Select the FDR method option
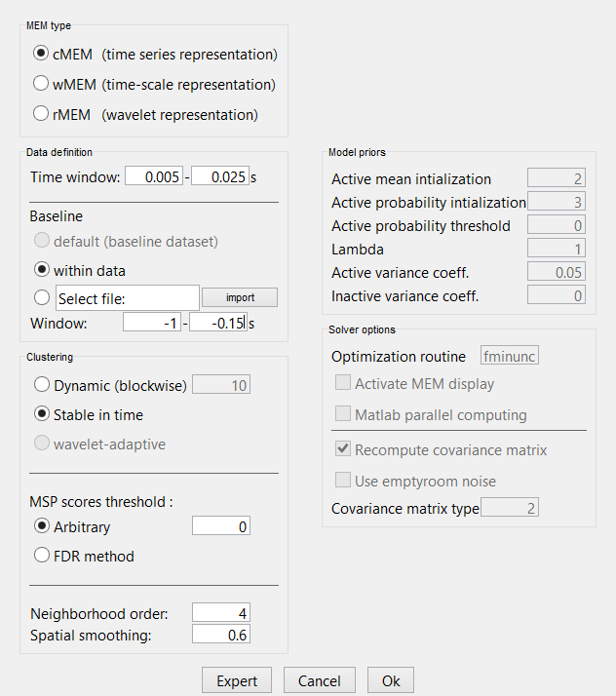616x696 pixels. pos(41,556)
